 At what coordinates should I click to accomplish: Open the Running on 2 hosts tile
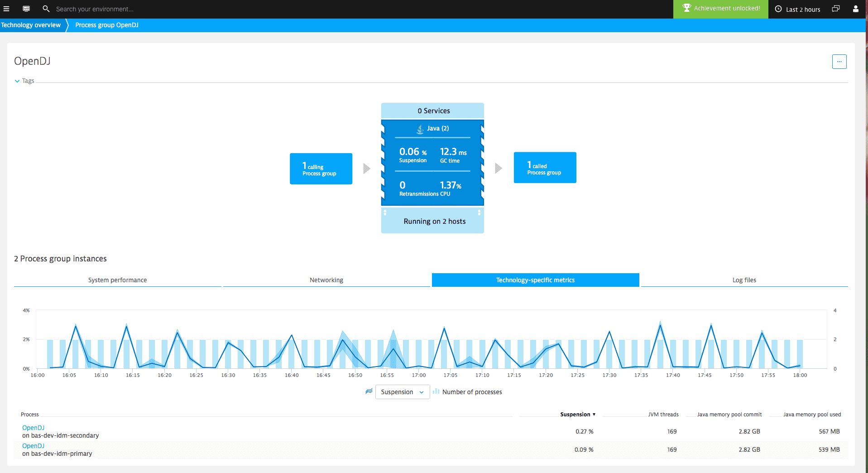click(x=432, y=221)
